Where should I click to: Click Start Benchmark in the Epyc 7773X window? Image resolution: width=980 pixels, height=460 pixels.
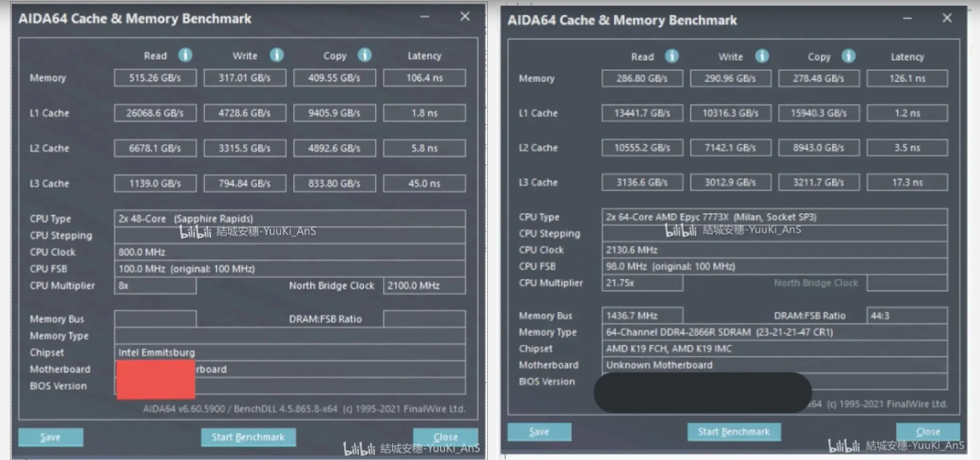point(734,431)
